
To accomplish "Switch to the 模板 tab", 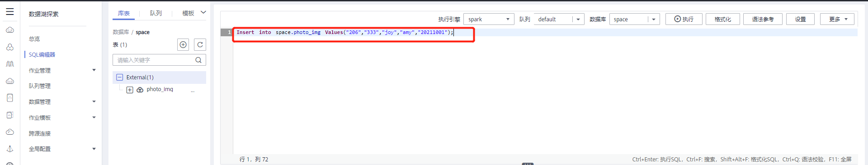I will [x=188, y=14].
